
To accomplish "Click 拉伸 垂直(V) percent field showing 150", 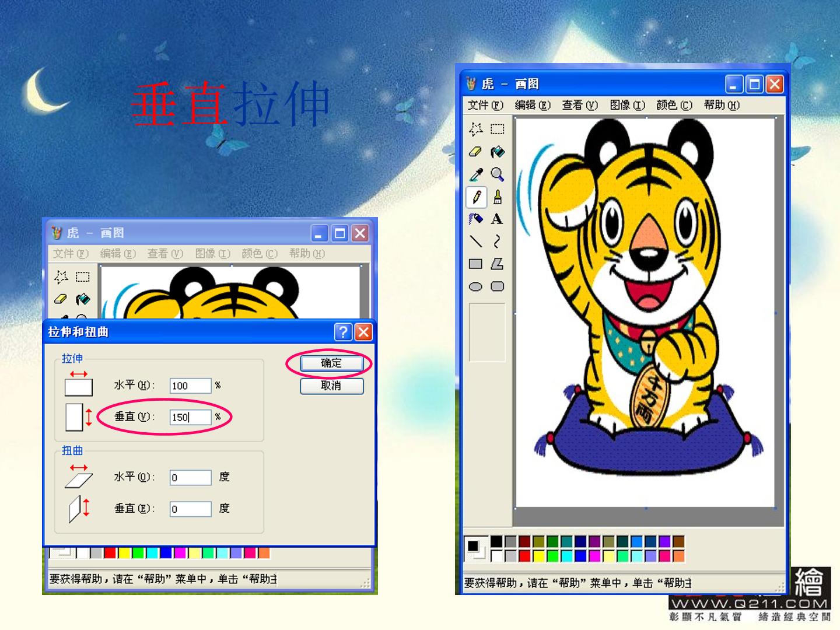I will [191, 417].
